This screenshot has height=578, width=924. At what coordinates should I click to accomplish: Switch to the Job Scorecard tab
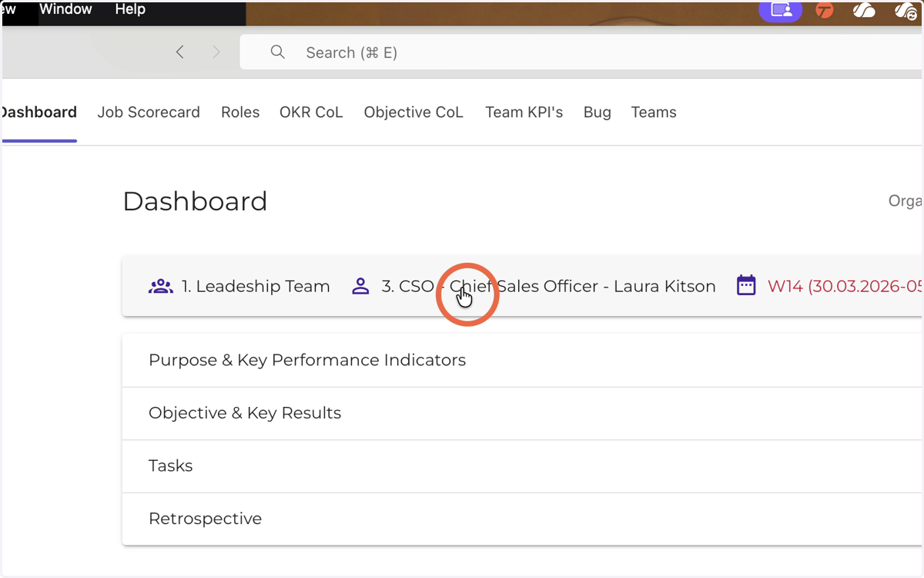tap(149, 113)
